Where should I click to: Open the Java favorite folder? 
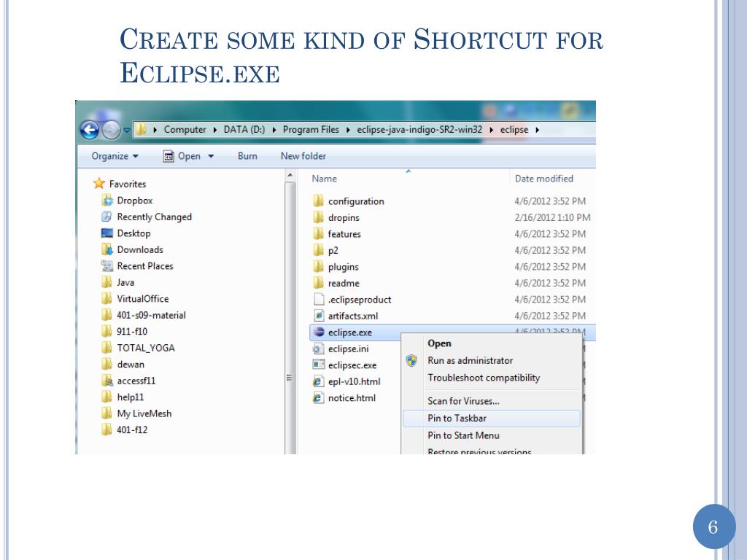click(x=125, y=282)
